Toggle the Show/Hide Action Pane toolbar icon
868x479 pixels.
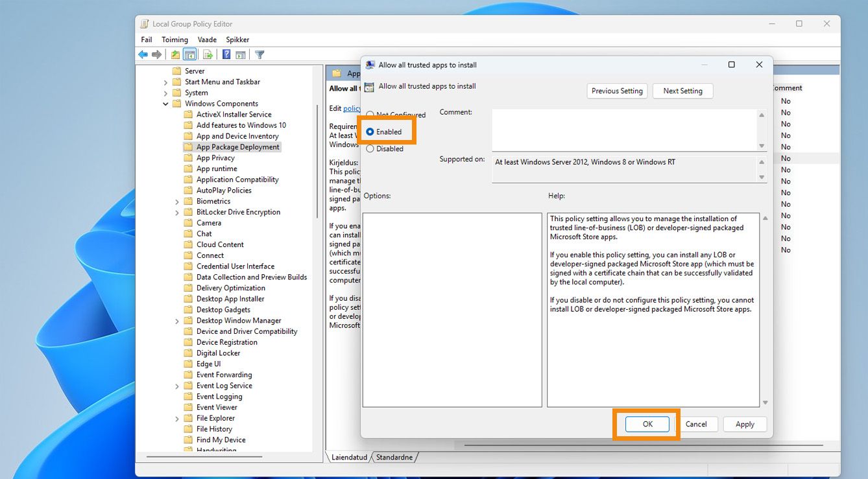tap(240, 54)
